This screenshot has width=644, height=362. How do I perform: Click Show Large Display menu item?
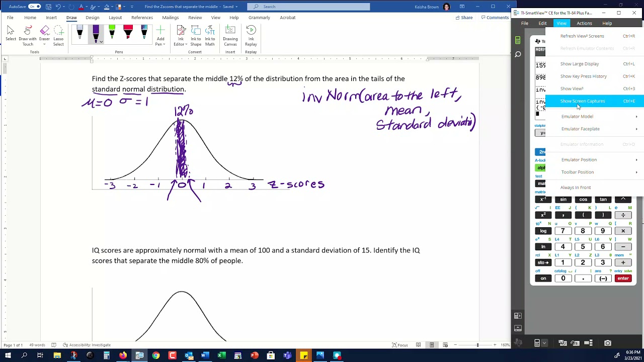[595, 64]
